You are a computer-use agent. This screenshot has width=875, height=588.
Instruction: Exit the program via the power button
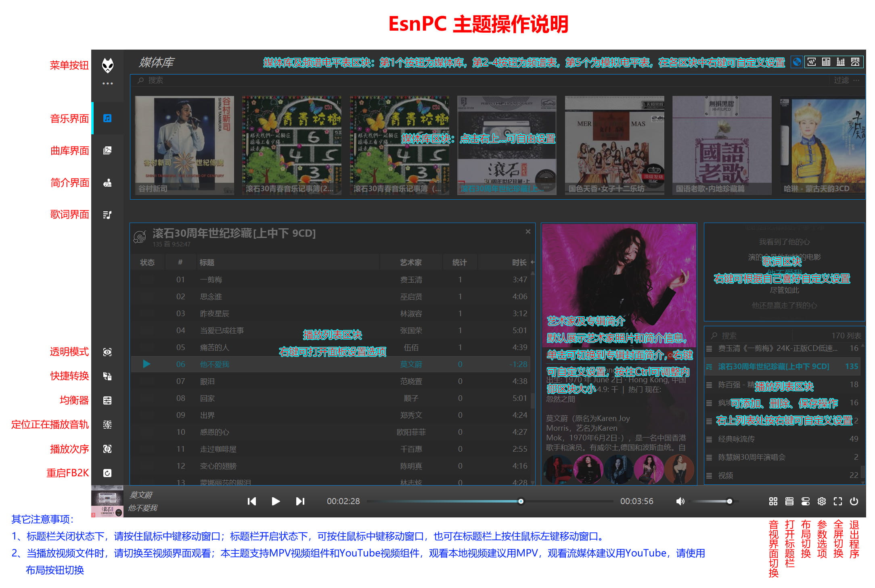click(855, 501)
